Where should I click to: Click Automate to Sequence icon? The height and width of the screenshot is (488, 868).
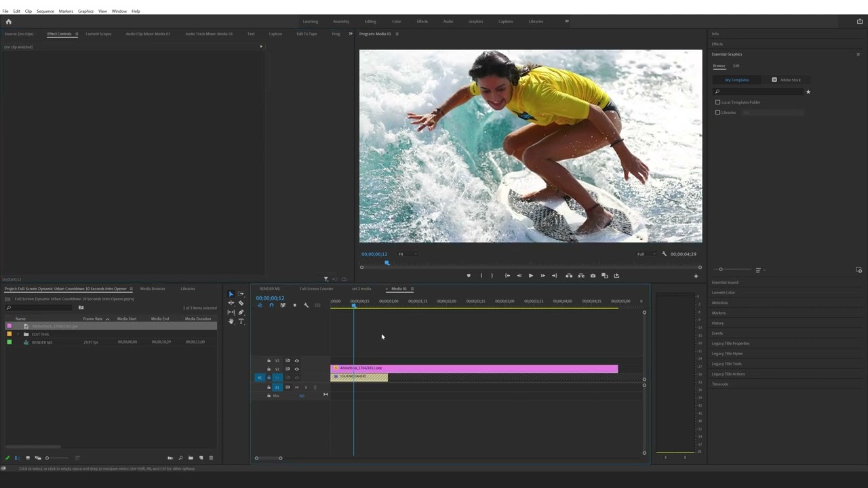tap(170, 458)
